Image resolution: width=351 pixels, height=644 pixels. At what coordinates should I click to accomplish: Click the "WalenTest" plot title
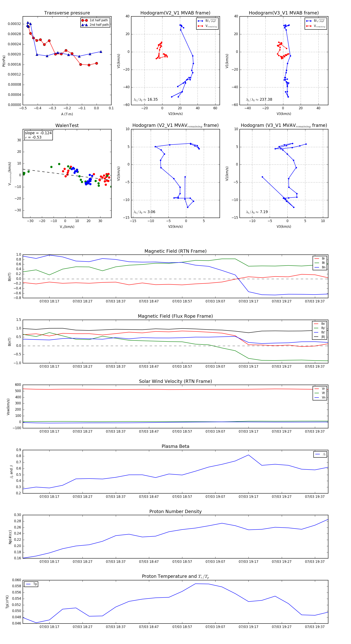pos(67,125)
